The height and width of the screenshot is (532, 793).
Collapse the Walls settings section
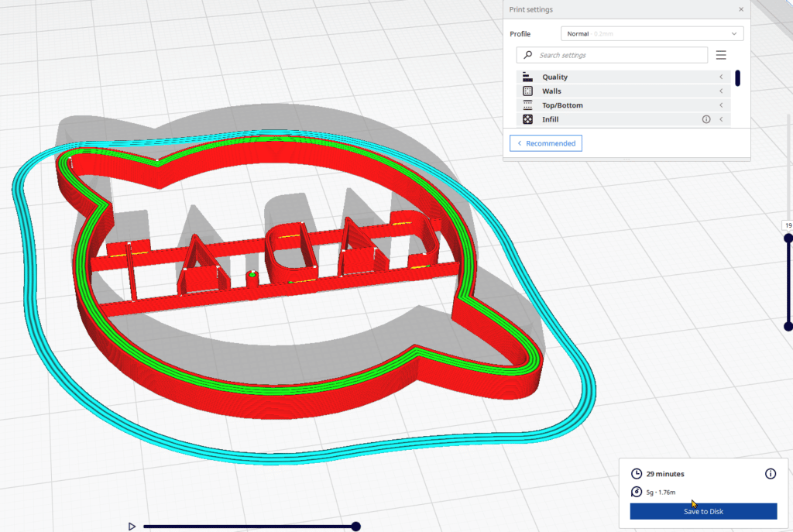point(720,91)
